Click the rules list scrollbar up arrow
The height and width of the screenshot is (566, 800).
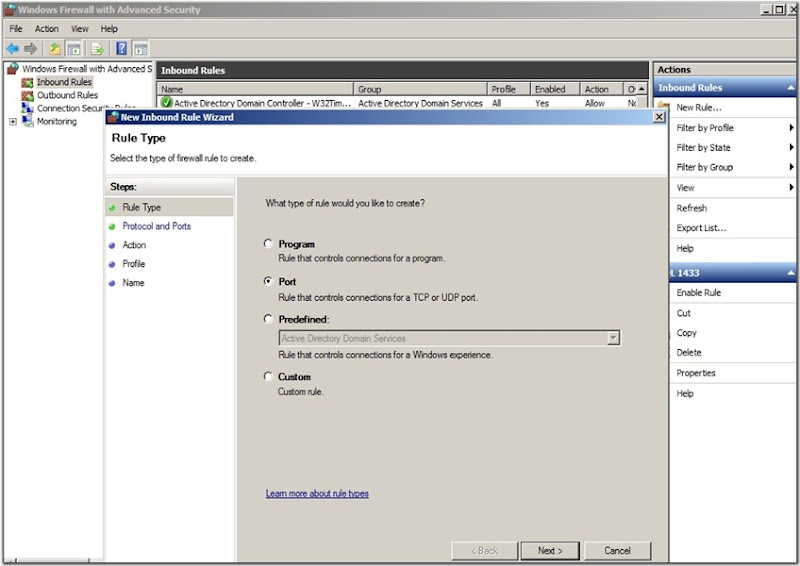pyautogui.click(x=642, y=89)
